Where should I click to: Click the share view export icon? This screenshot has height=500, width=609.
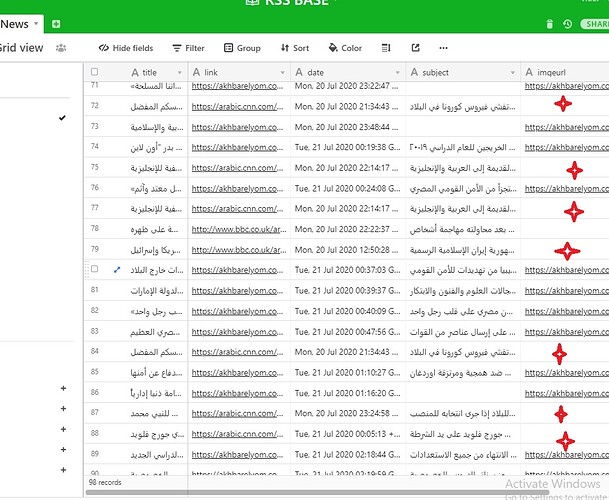(x=416, y=48)
